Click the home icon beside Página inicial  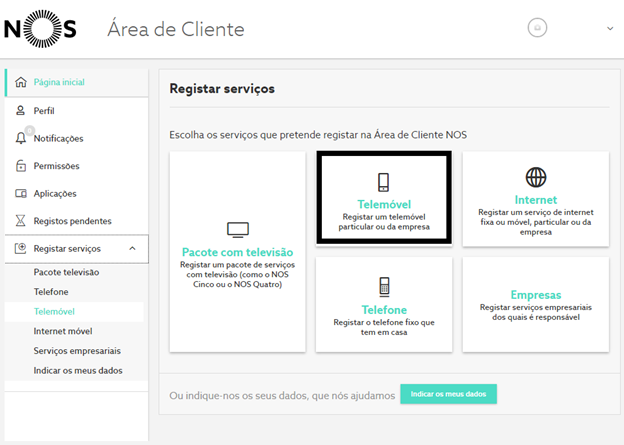(x=21, y=82)
